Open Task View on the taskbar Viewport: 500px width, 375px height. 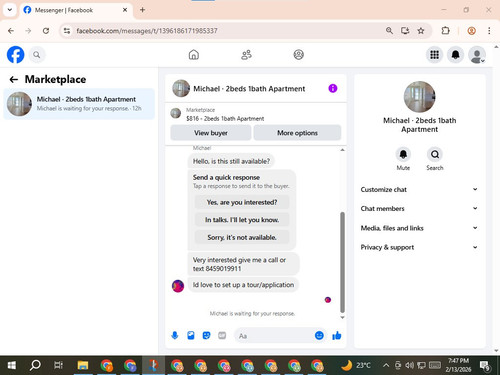click(58, 365)
